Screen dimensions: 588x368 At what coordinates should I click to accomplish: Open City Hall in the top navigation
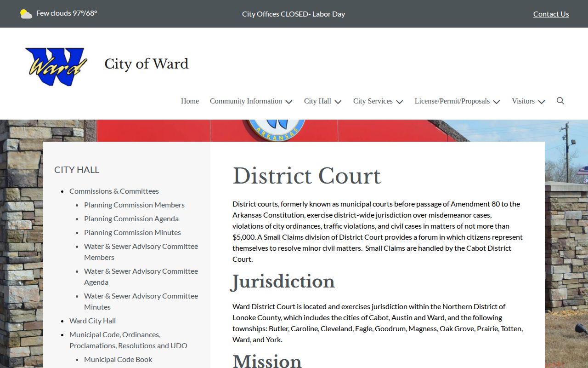(317, 101)
